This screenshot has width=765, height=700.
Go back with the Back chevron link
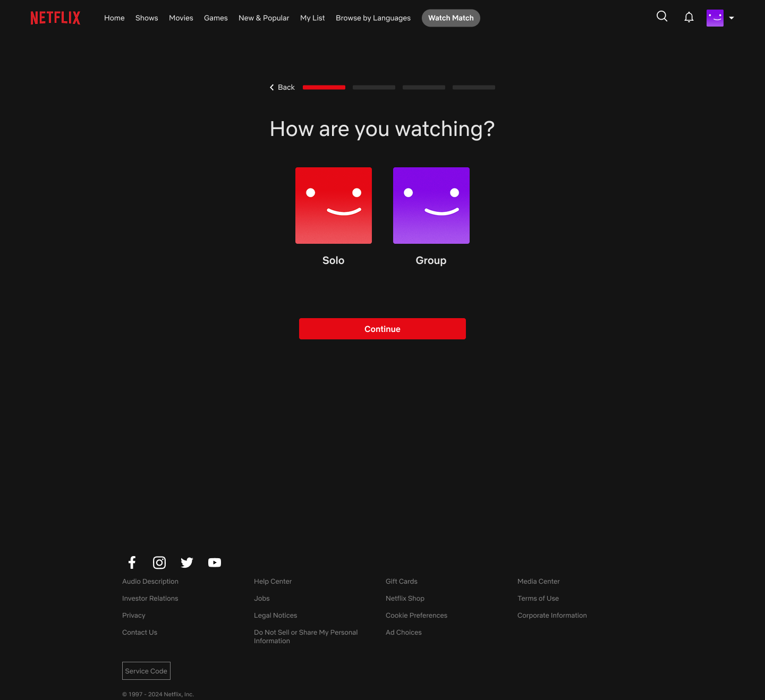click(282, 87)
